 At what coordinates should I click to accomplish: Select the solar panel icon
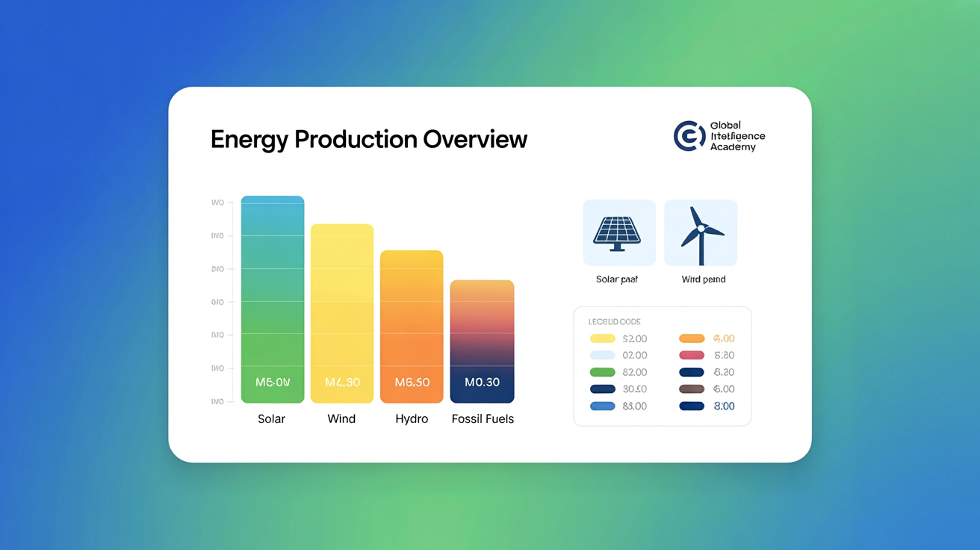[x=619, y=232]
